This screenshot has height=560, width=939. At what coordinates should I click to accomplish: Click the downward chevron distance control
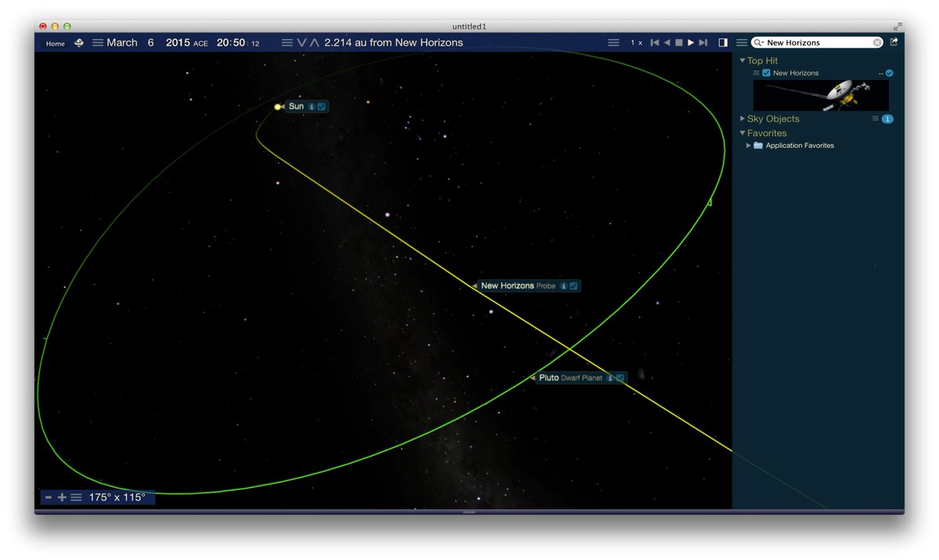click(x=301, y=43)
